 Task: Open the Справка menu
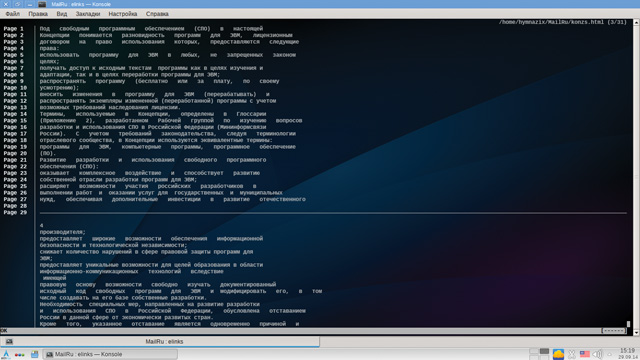157,14
